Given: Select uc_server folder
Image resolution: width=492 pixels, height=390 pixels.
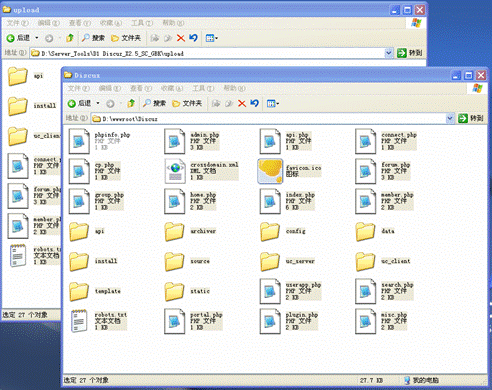Looking at the screenshot, I should (270, 261).
